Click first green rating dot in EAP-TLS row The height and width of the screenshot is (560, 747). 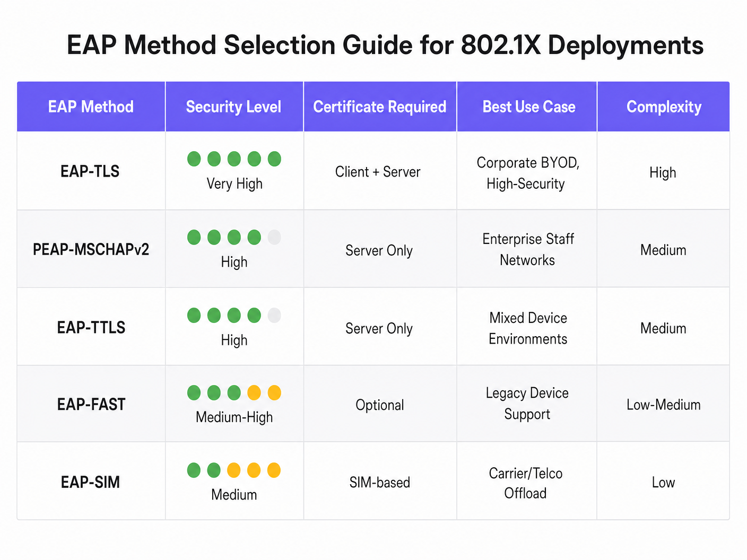(x=194, y=159)
